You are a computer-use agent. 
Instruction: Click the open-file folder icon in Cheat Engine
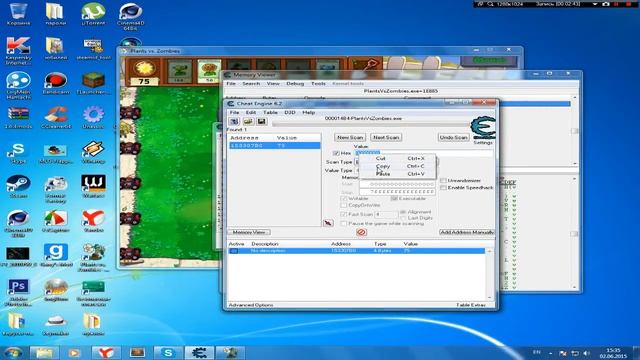coord(248,122)
